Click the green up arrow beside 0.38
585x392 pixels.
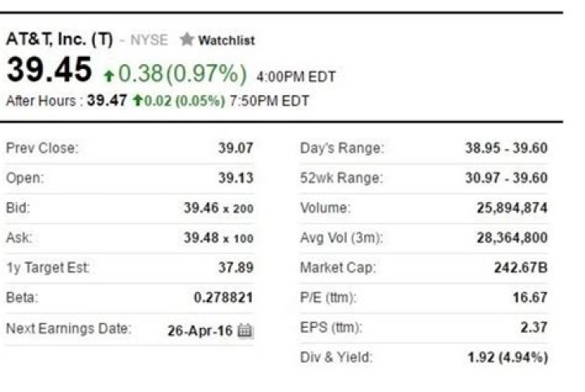point(109,75)
